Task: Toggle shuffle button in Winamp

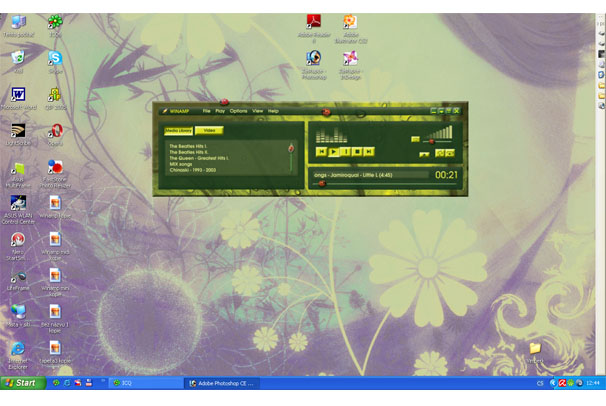Action: tap(441, 153)
